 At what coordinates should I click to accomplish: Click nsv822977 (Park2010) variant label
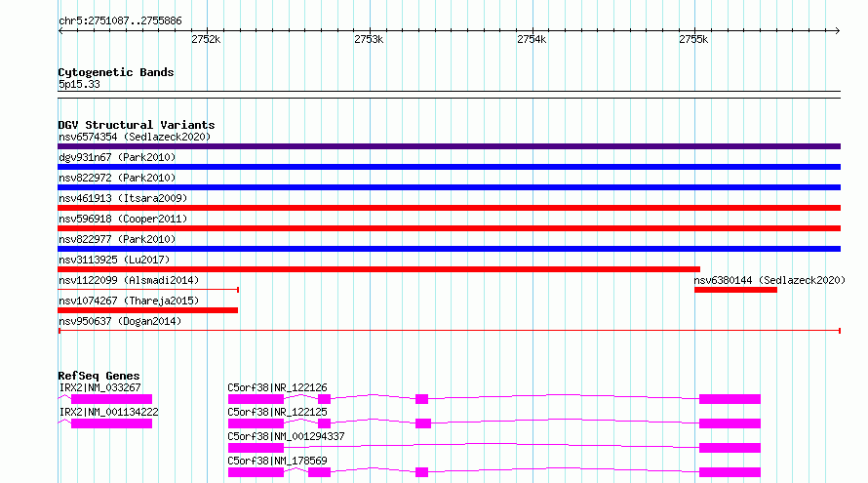pos(117,239)
